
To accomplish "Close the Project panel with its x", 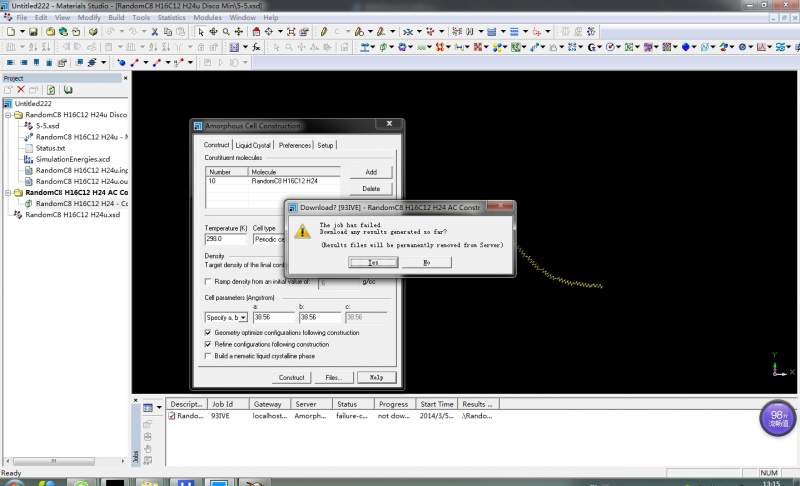I will (125, 78).
